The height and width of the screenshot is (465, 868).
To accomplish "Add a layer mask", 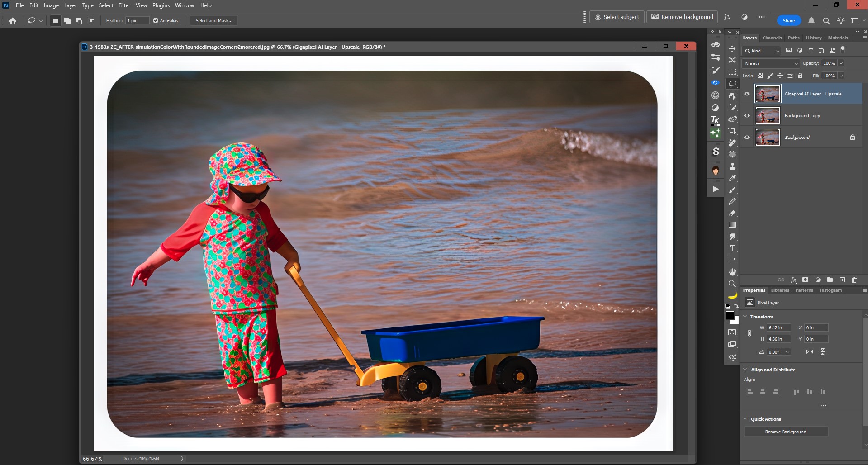I will [x=806, y=280].
